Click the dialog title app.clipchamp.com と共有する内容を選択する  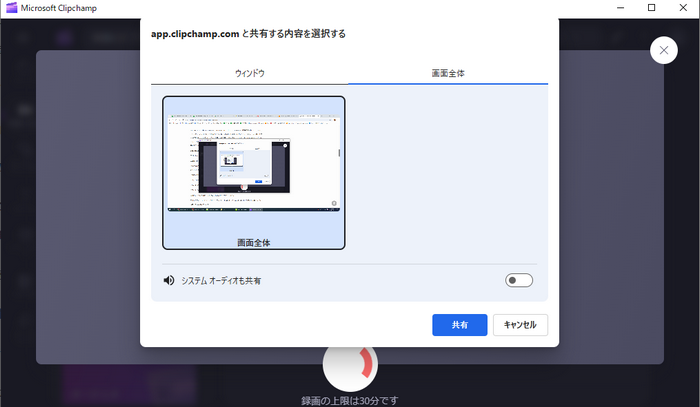coord(248,34)
